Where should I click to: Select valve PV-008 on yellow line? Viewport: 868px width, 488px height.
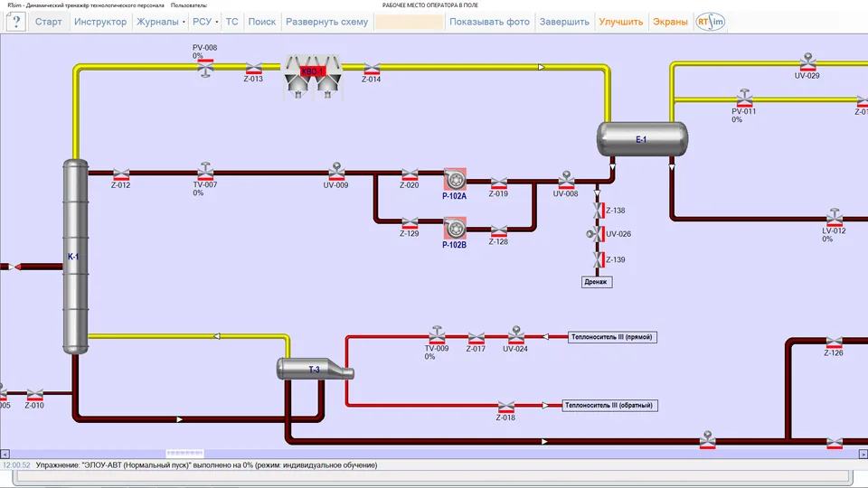205,68
